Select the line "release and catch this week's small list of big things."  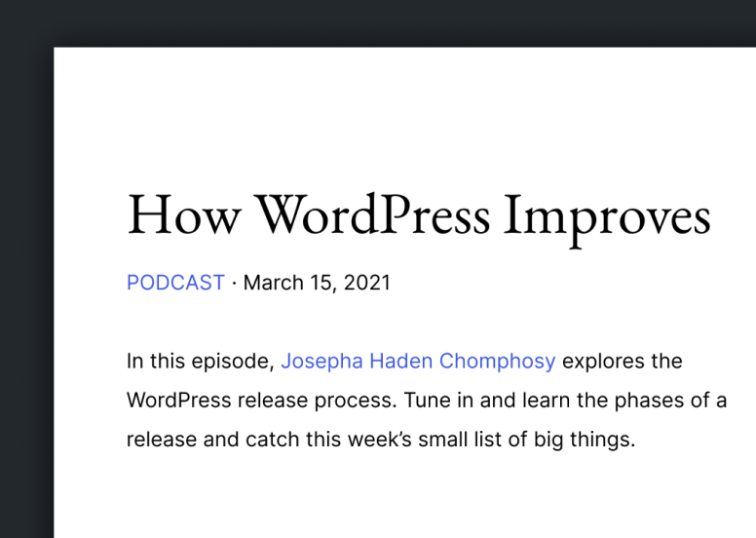(x=381, y=440)
